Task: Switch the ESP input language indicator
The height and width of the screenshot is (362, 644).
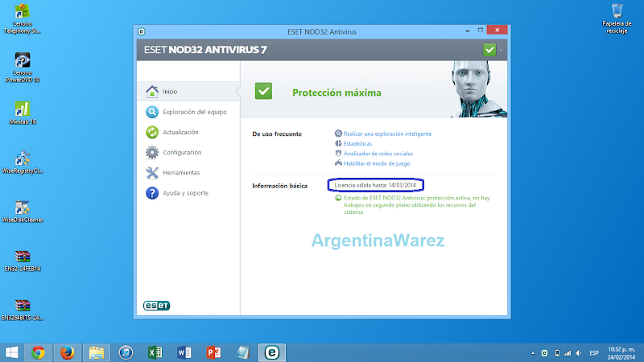Action: (594, 353)
